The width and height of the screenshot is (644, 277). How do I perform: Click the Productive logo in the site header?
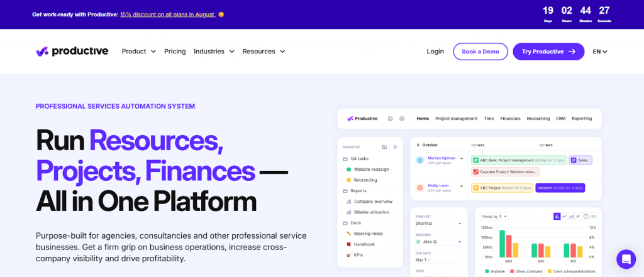click(72, 52)
